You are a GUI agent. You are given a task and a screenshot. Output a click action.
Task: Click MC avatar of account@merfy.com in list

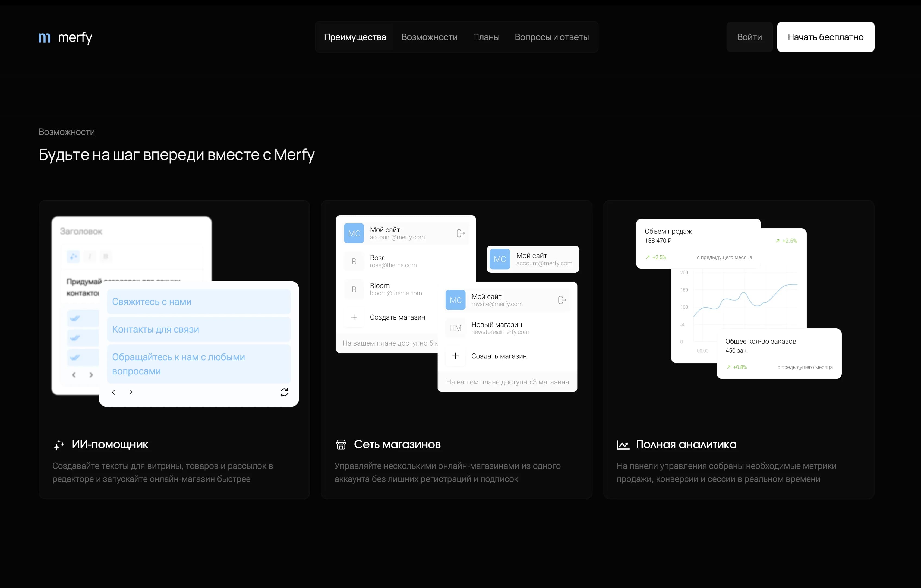354,233
